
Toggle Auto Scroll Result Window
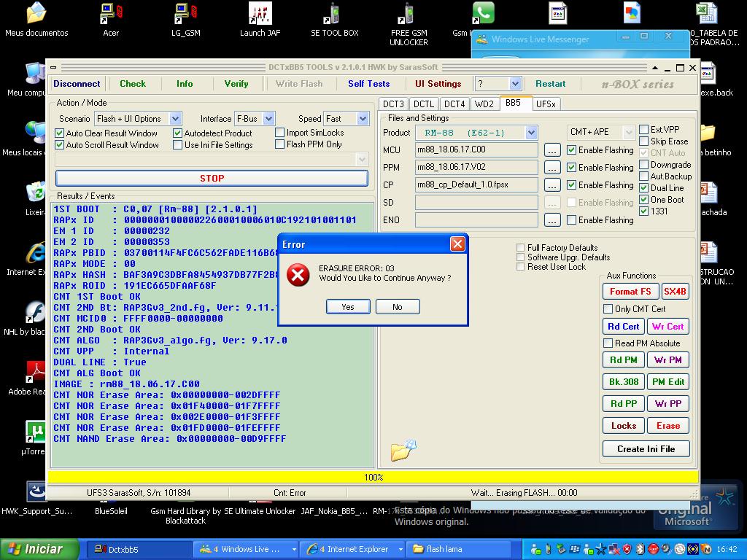coord(60,145)
